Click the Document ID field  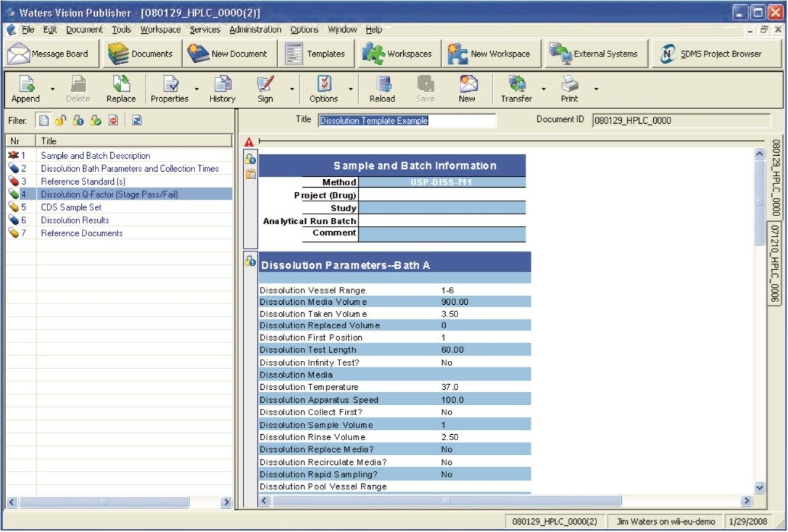[x=681, y=121]
